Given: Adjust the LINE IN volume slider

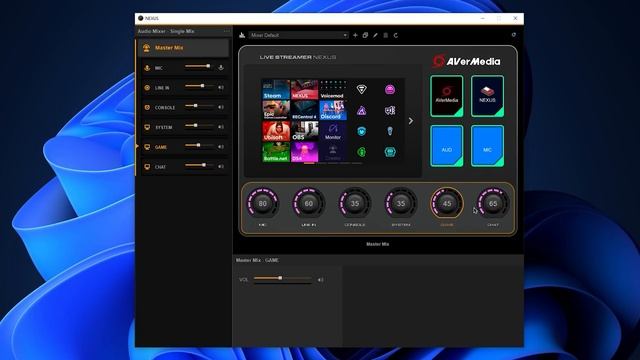Looking at the screenshot, I should (199, 86).
